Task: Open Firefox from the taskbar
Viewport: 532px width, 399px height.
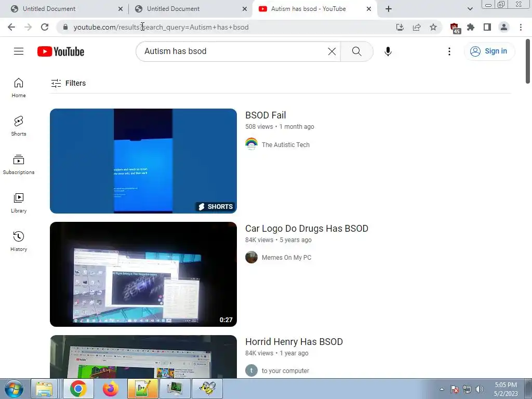Action: tap(111, 389)
